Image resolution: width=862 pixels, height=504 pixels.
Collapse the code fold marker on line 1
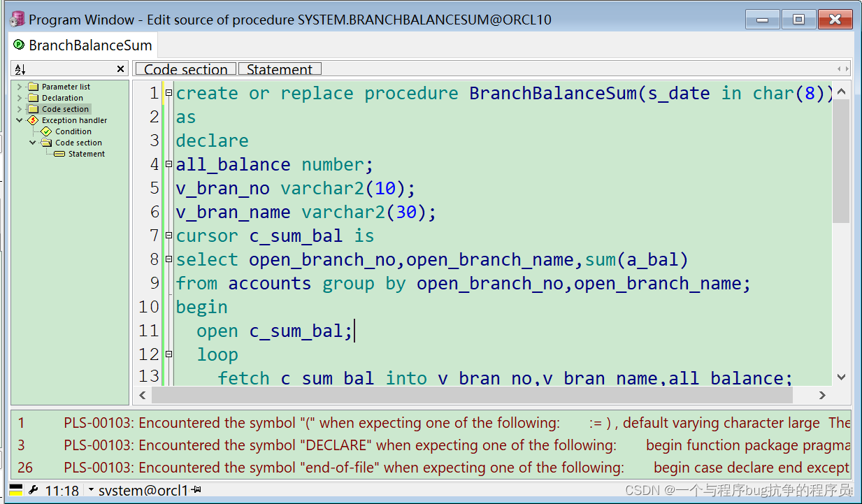pos(168,92)
